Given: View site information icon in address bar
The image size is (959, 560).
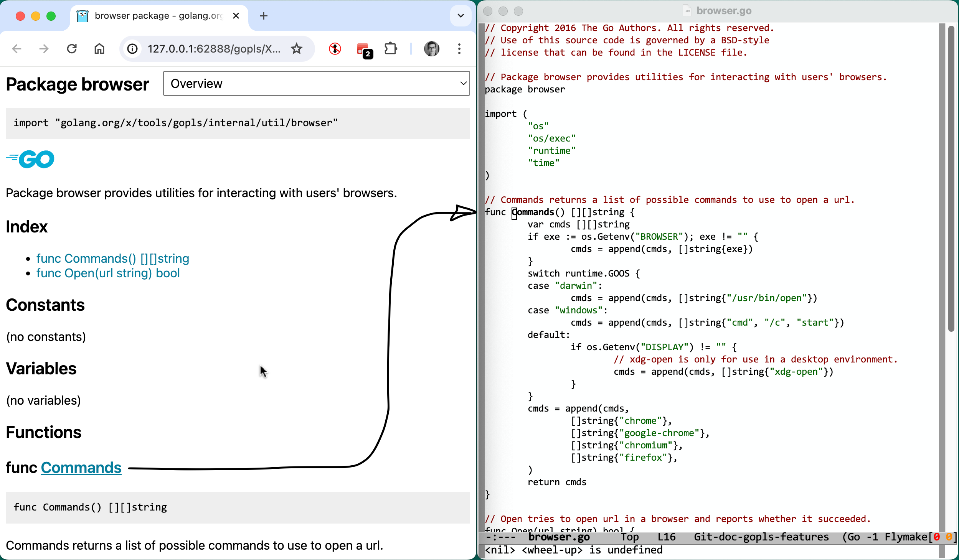Looking at the screenshot, I should click(132, 49).
